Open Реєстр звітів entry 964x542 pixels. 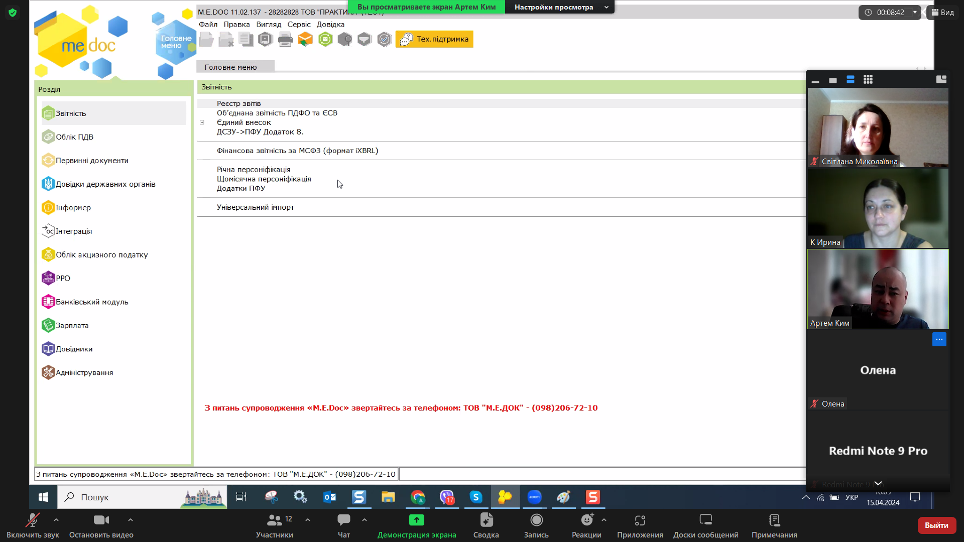point(239,103)
